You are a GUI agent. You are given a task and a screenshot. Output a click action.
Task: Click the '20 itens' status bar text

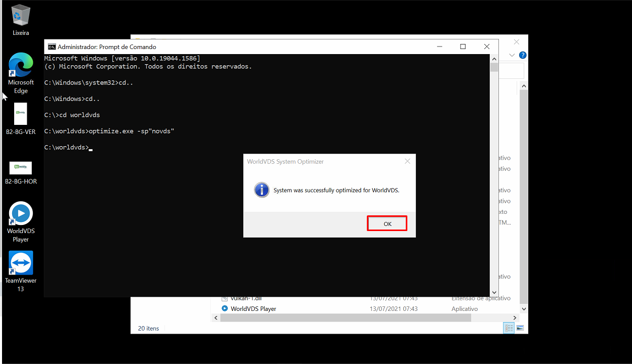coord(148,329)
